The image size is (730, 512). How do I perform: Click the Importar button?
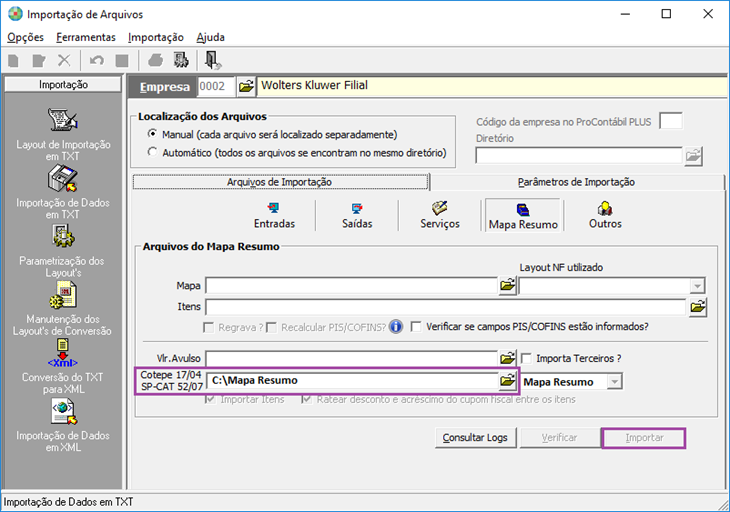tap(644, 438)
